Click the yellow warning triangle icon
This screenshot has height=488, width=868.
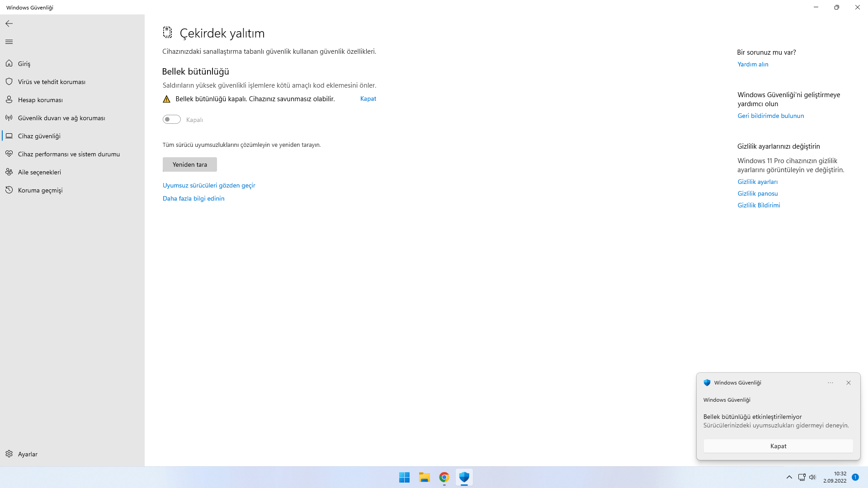(166, 99)
